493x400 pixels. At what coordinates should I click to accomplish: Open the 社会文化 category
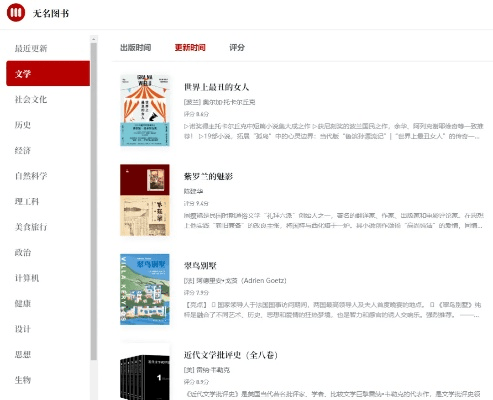(x=31, y=99)
